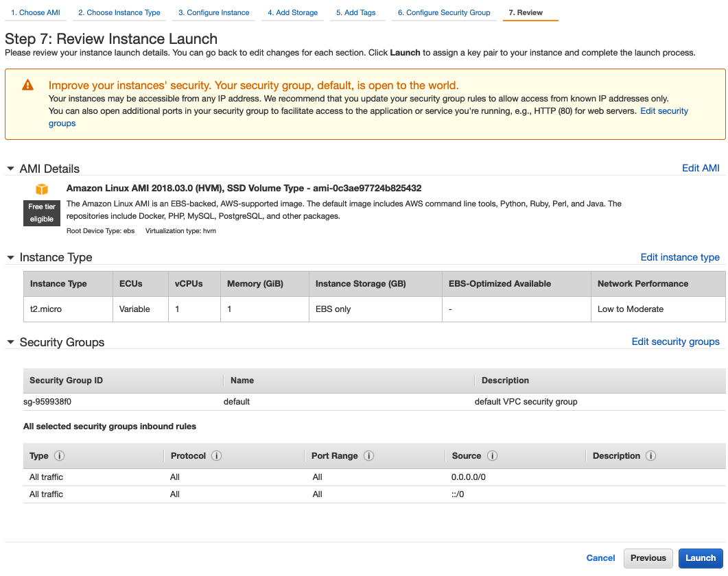Click Root Device Type: ebs text
This screenshot has width=728, height=576.
point(100,230)
